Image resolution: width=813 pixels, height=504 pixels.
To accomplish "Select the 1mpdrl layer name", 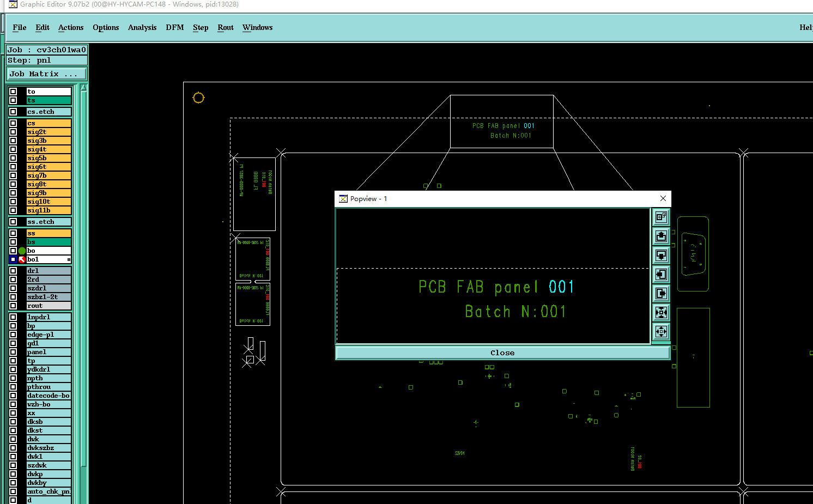I will pyautogui.click(x=49, y=317).
